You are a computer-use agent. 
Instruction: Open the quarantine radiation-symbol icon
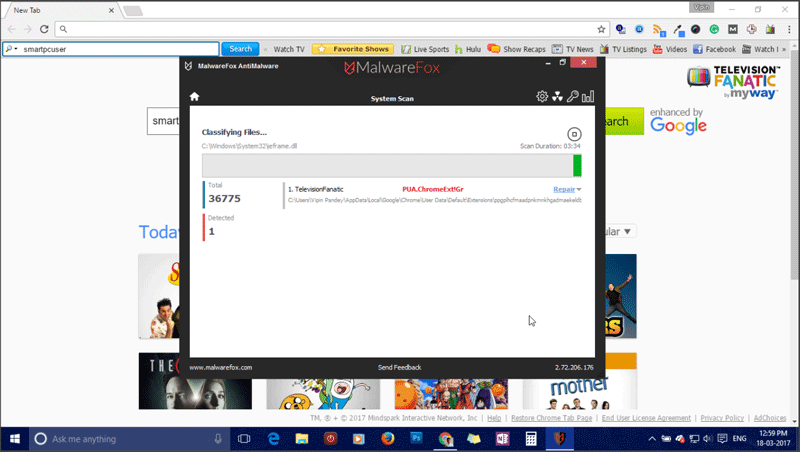(557, 96)
